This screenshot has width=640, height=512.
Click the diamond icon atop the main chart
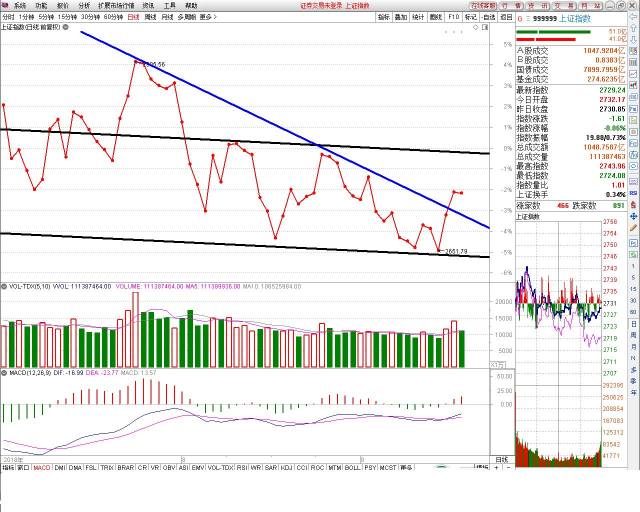476,27
